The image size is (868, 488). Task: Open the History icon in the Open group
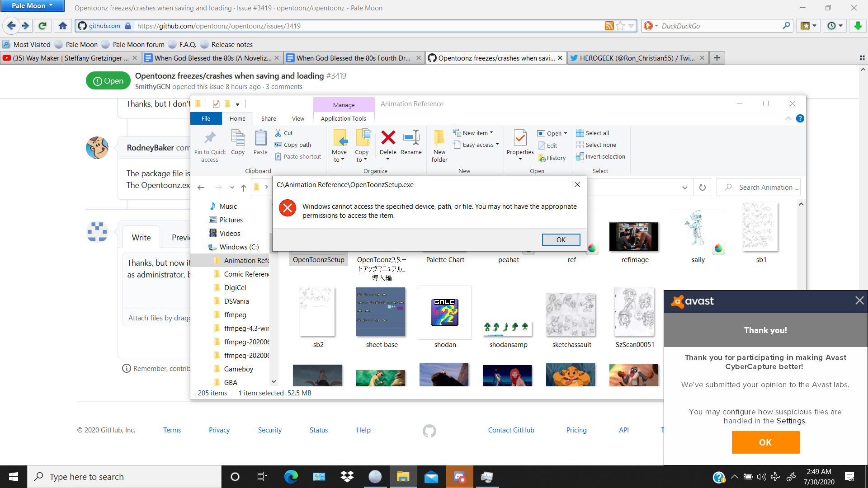(x=552, y=158)
